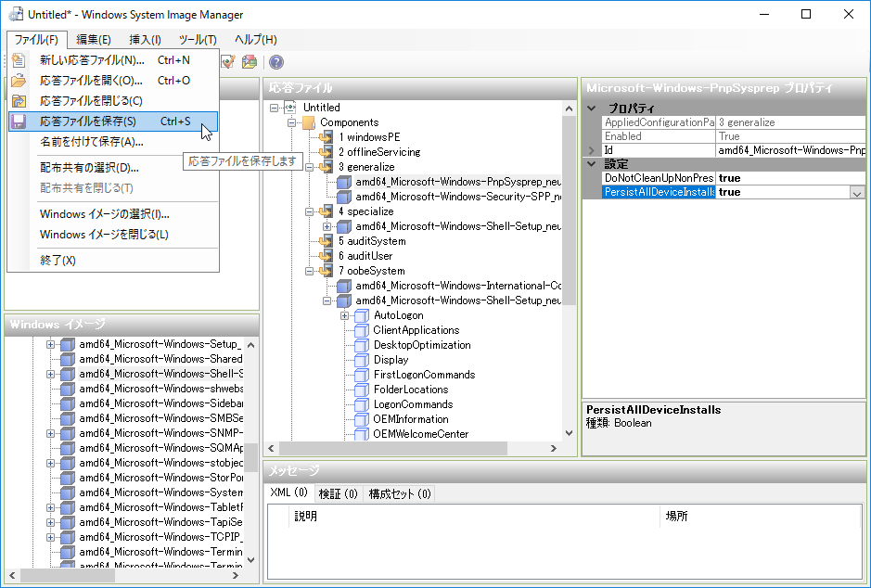Click the Windows image horizontal scroll-left arrow
Image resolution: width=871 pixels, height=588 pixels.
click(x=13, y=575)
